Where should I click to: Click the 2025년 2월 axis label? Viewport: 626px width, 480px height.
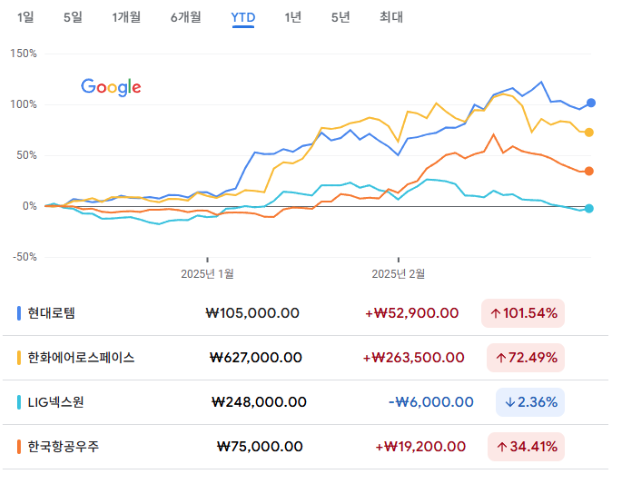pos(398,274)
